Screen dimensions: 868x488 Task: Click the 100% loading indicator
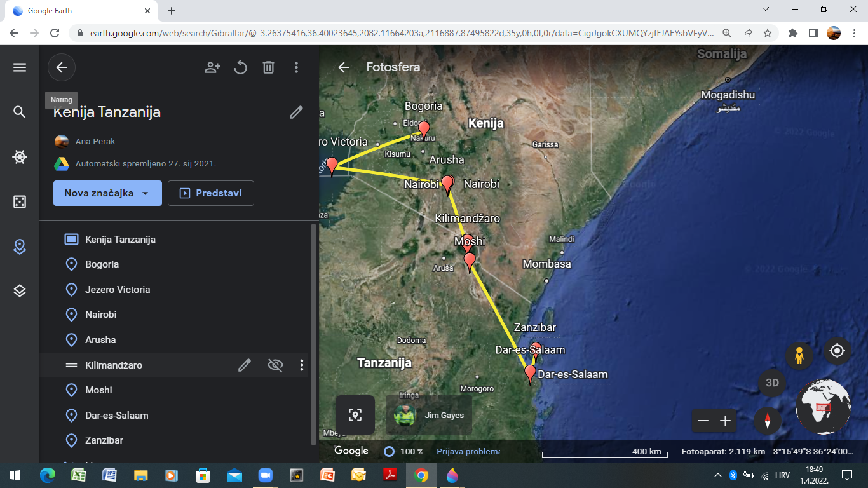click(403, 452)
